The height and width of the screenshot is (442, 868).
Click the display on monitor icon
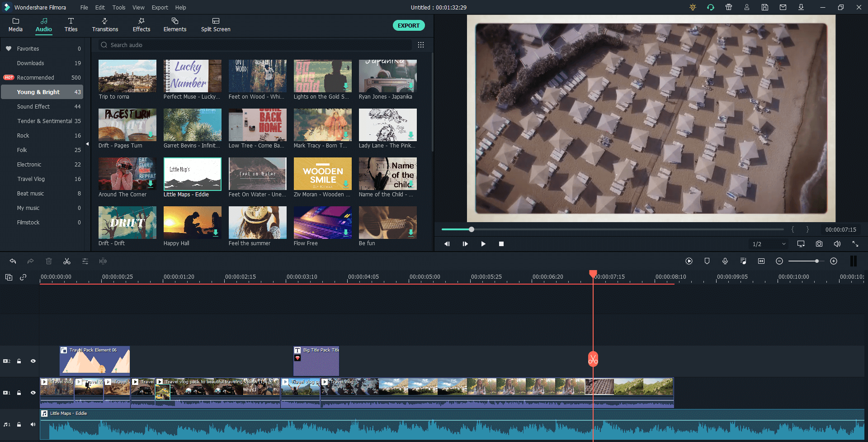801,244
